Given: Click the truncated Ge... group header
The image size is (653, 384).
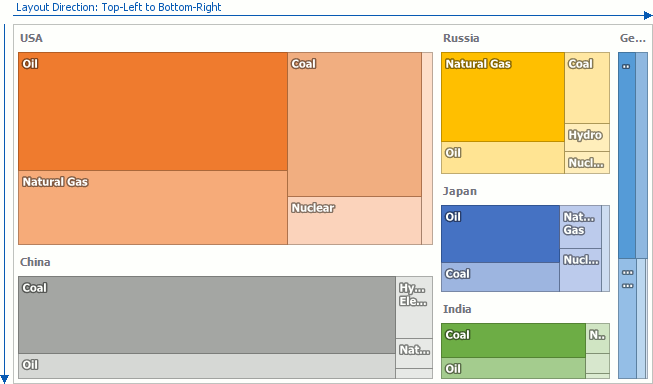Looking at the screenshot, I should coord(633,38).
